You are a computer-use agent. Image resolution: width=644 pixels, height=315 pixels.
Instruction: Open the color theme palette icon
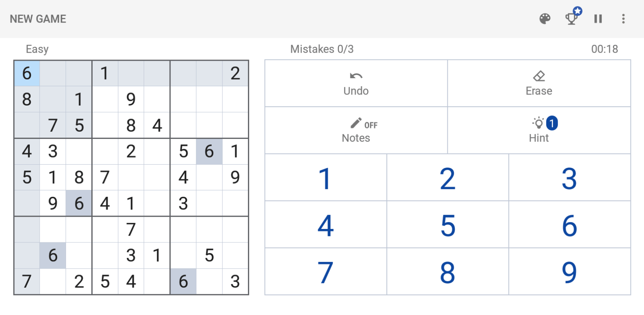(545, 19)
